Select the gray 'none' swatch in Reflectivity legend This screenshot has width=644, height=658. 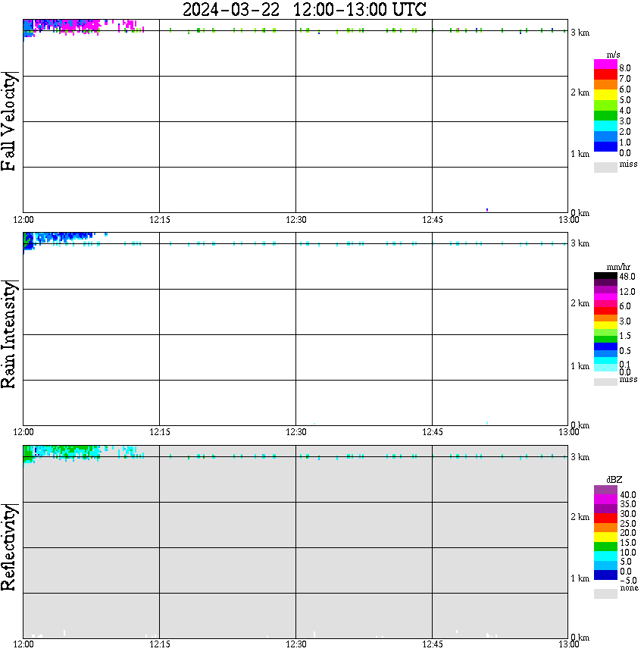605,594
